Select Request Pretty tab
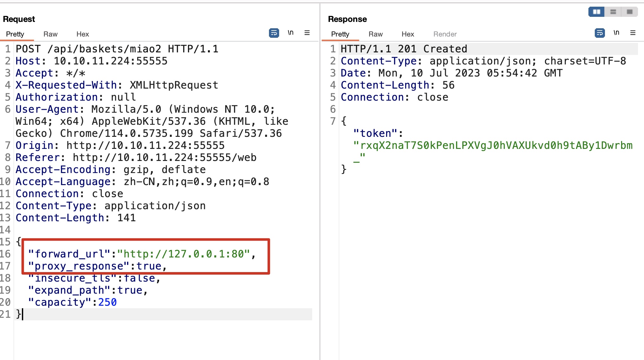This screenshot has height=360, width=644. [x=15, y=34]
